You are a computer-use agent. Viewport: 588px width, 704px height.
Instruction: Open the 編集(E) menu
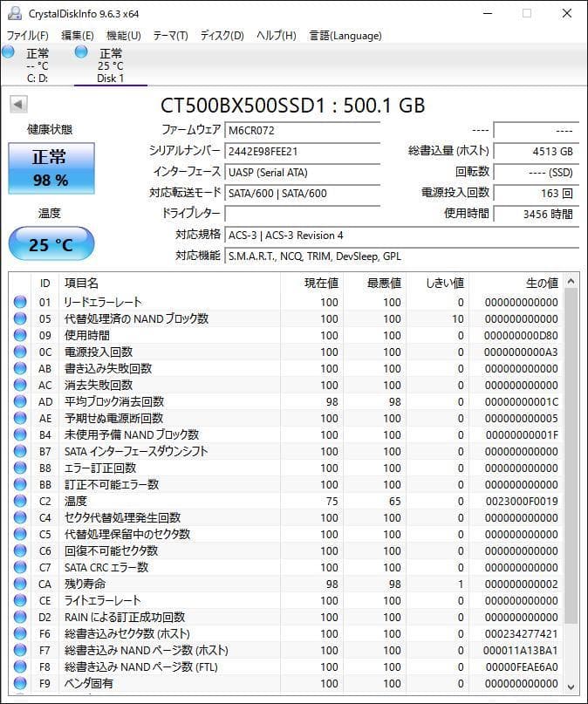[77, 36]
